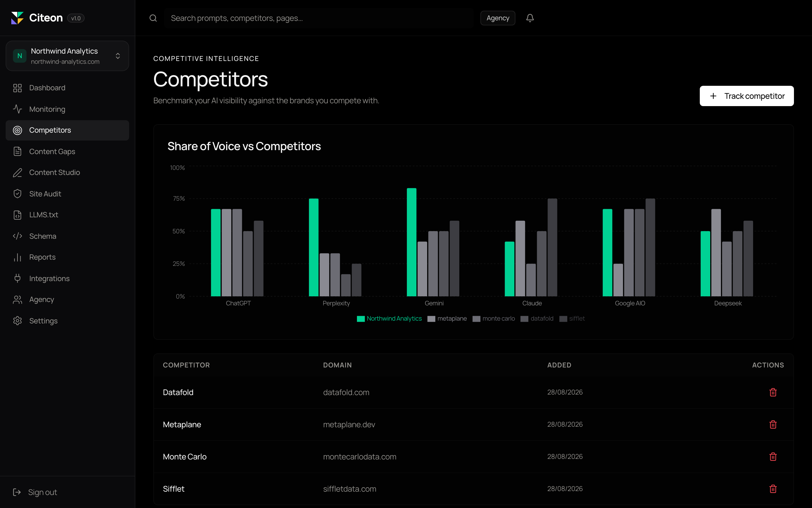This screenshot has height=508, width=812.
Task: Delete the Sifflet competitor row
Action: pyautogui.click(x=773, y=489)
